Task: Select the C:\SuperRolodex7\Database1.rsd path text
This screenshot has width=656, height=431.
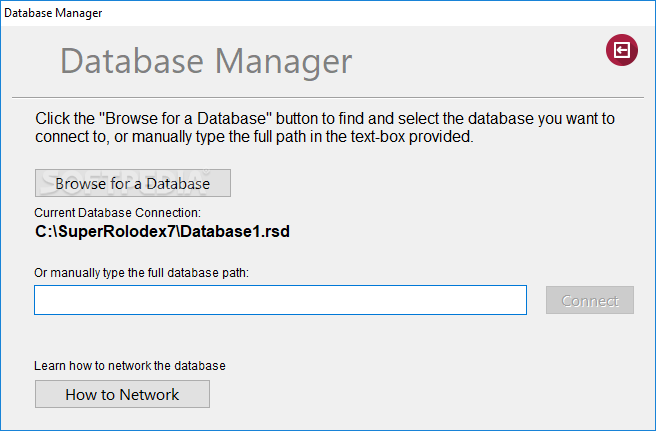Action: [162, 231]
